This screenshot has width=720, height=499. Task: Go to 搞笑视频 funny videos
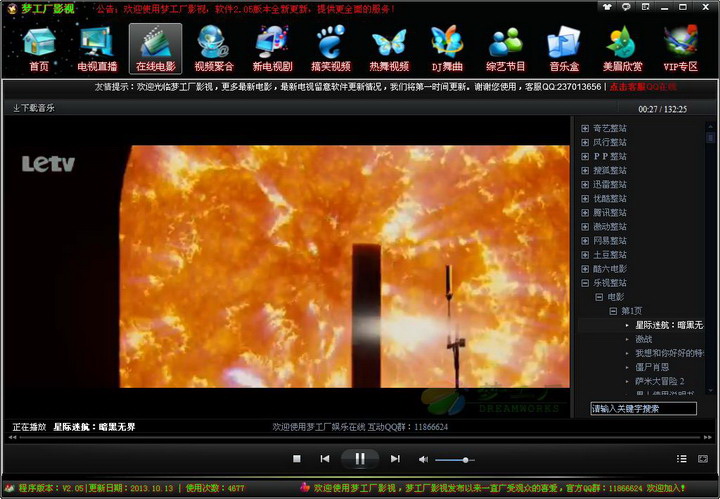pyautogui.click(x=330, y=47)
